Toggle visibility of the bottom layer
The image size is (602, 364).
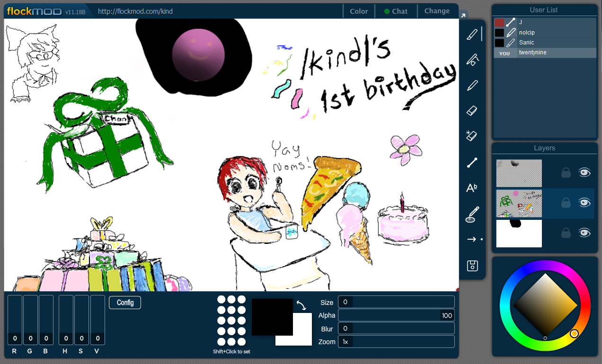[x=585, y=233]
